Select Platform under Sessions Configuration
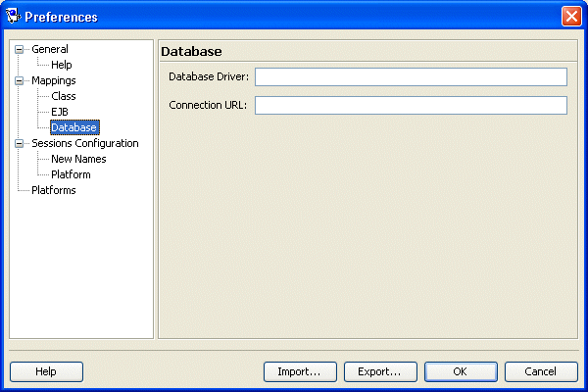This screenshot has height=392, width=588. pyautogui.click(x=71, y=174)
